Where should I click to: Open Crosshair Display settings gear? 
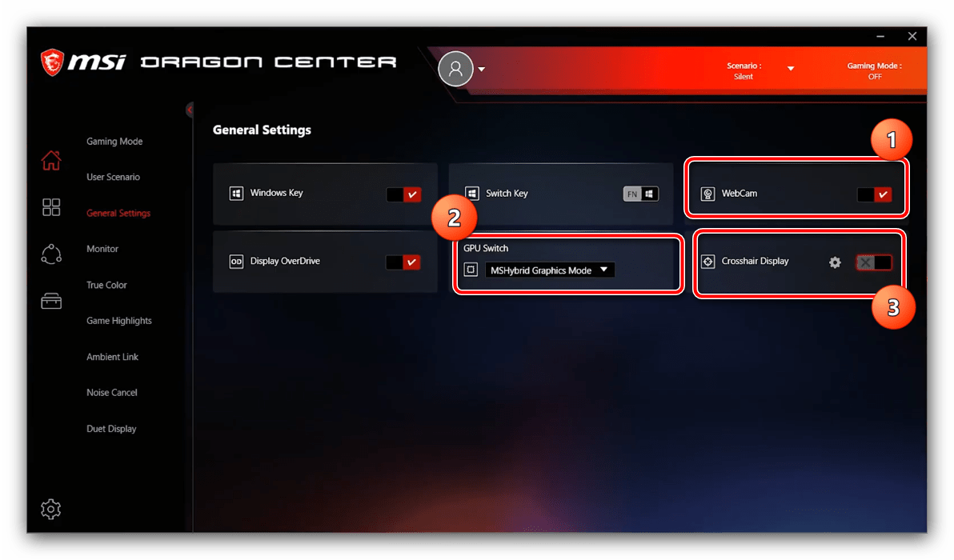coord(835,262)
